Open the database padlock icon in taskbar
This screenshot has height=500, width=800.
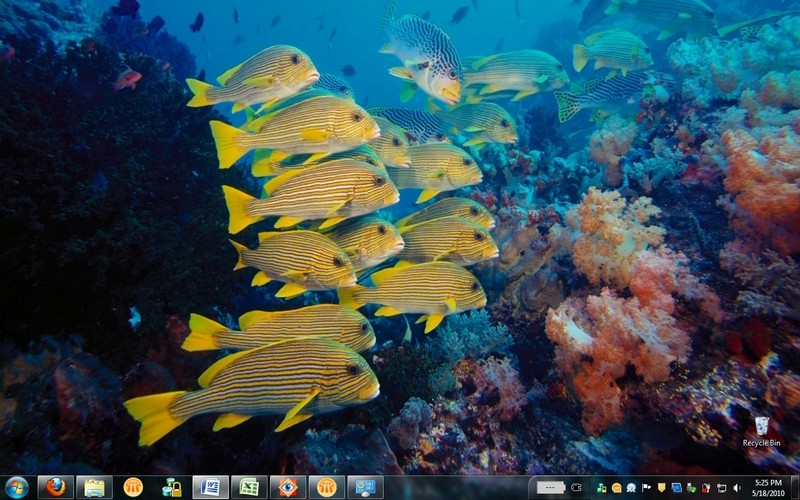pyautogui.click(x=172, y=487)
